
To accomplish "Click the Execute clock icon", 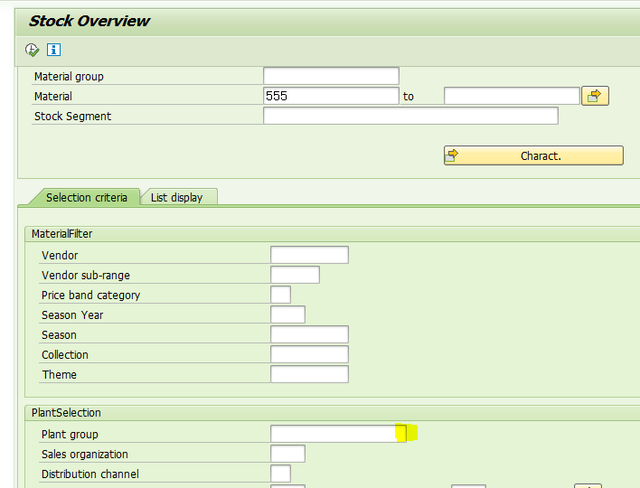I will point(32,50).
